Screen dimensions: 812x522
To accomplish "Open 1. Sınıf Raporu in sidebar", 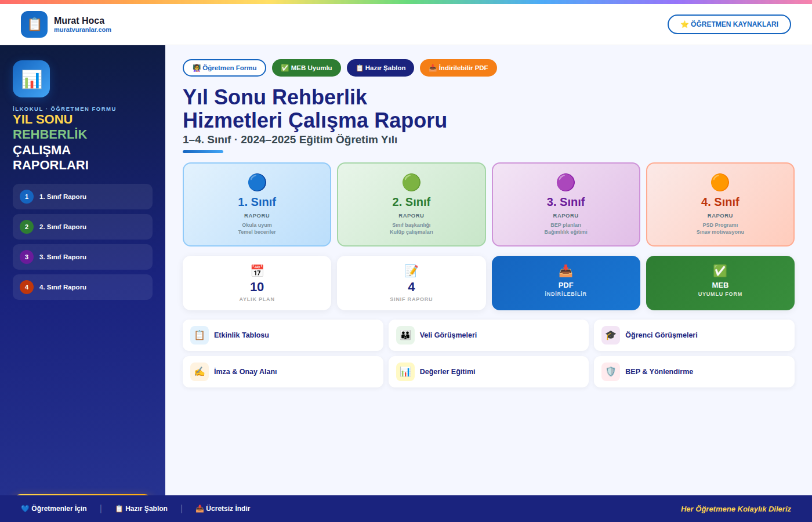I will (82, 197).
